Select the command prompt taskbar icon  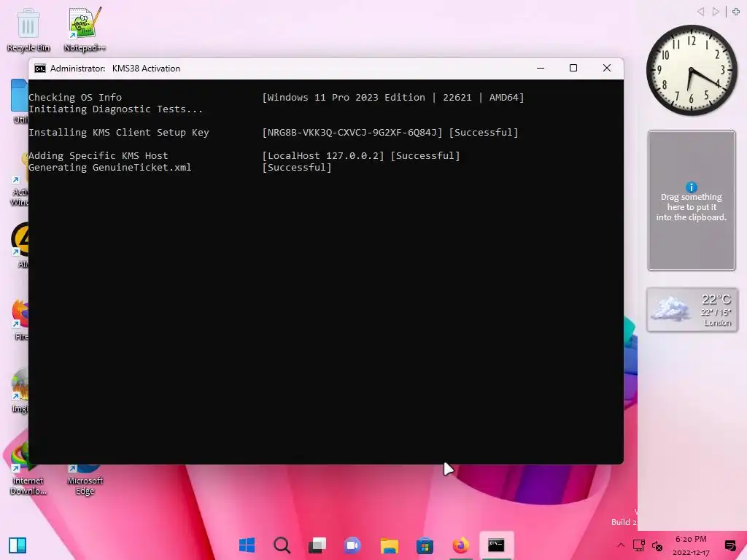(x=496, y=545)
